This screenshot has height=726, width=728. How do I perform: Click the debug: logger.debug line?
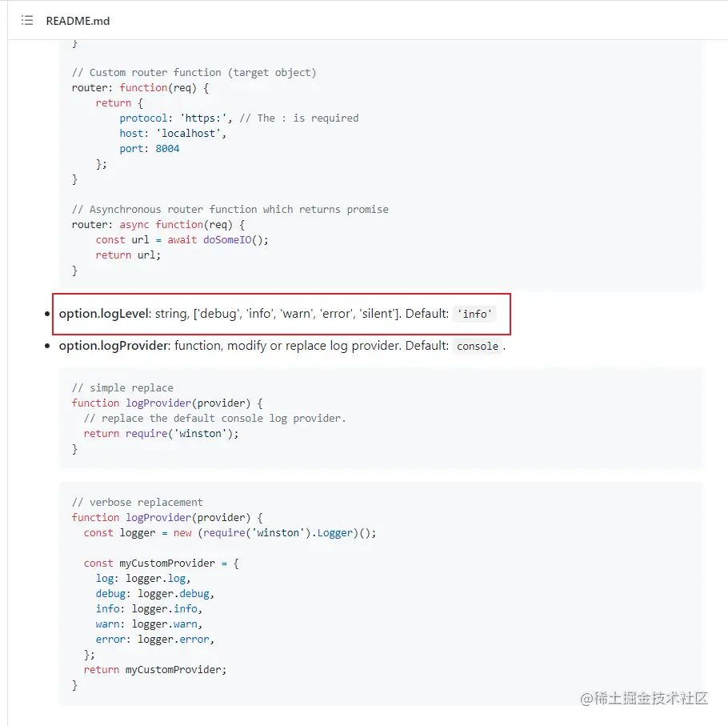(154, 594)
